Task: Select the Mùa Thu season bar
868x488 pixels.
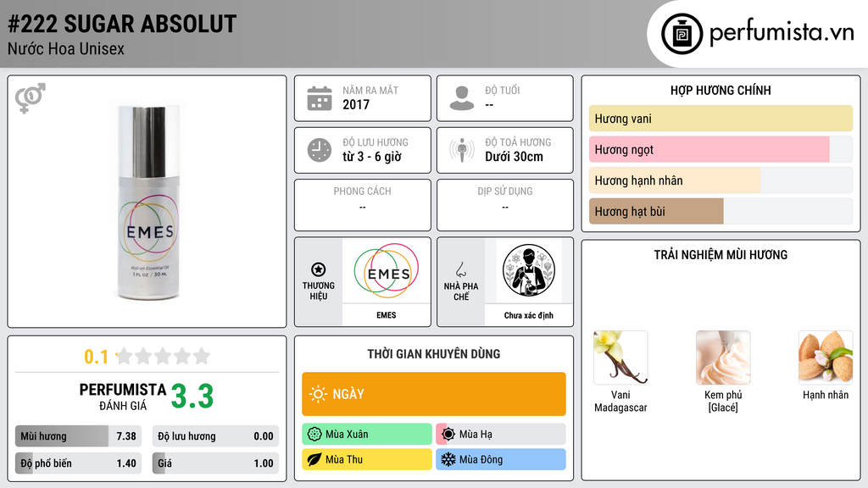Action: 367,459
